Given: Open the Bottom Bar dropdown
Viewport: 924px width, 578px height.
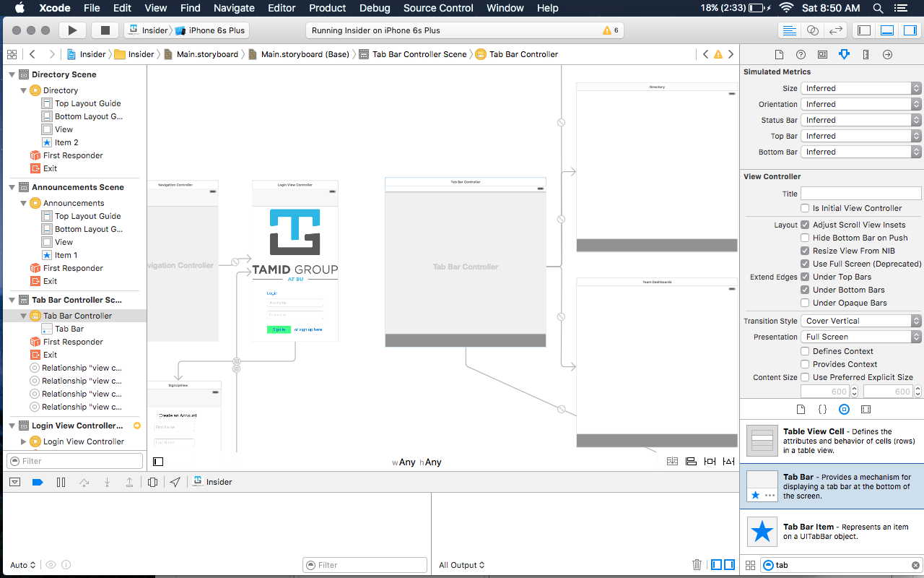Looking at the screenshot, I should (861, 152).
